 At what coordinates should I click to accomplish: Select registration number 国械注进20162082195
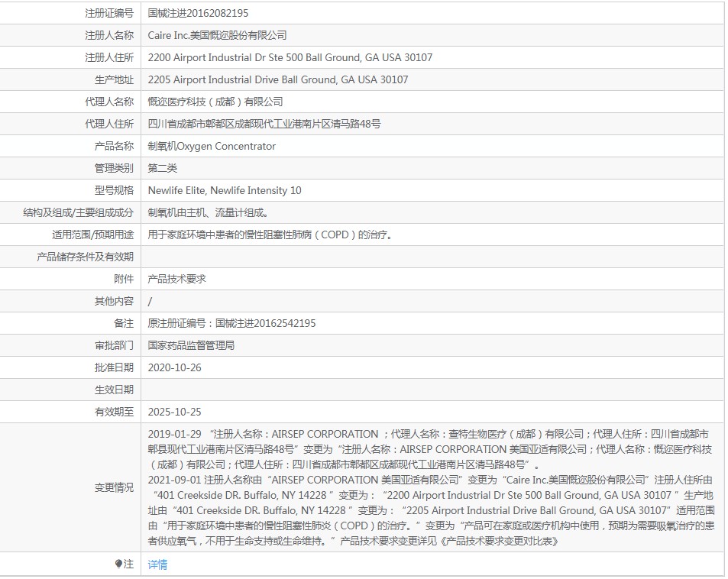pyautogui.click(x=199, y=13)
